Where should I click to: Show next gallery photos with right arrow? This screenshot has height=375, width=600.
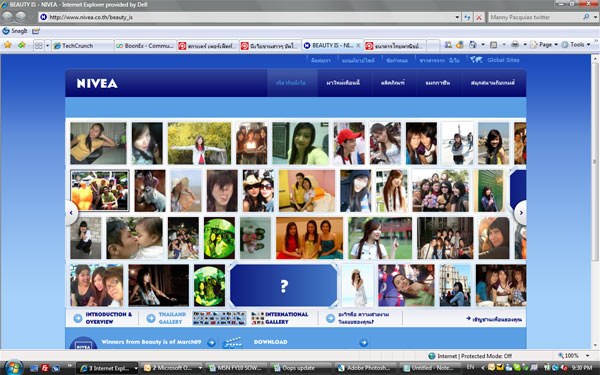point(520,213)
